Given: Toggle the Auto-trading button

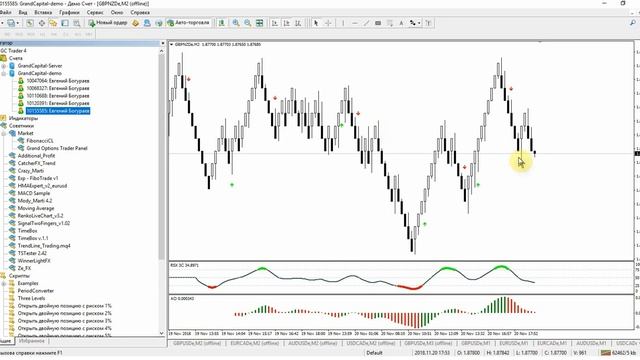Looking at the screenshot, I should point(188,23).
